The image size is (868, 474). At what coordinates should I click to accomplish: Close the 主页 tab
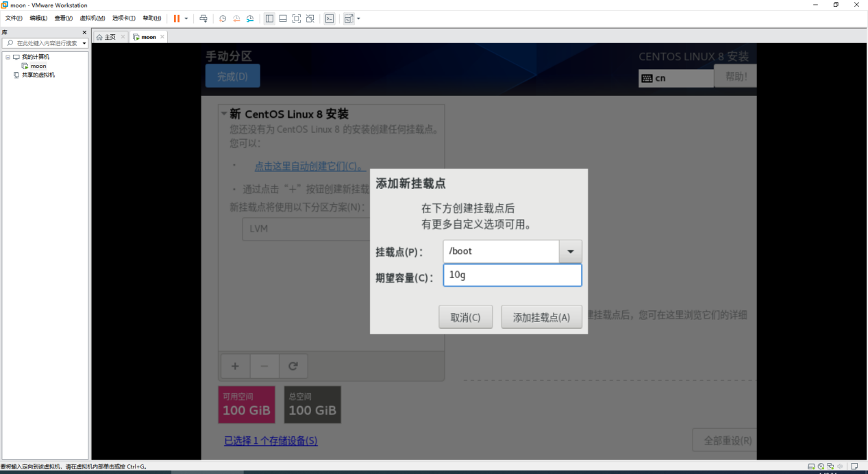coord(123,37)
